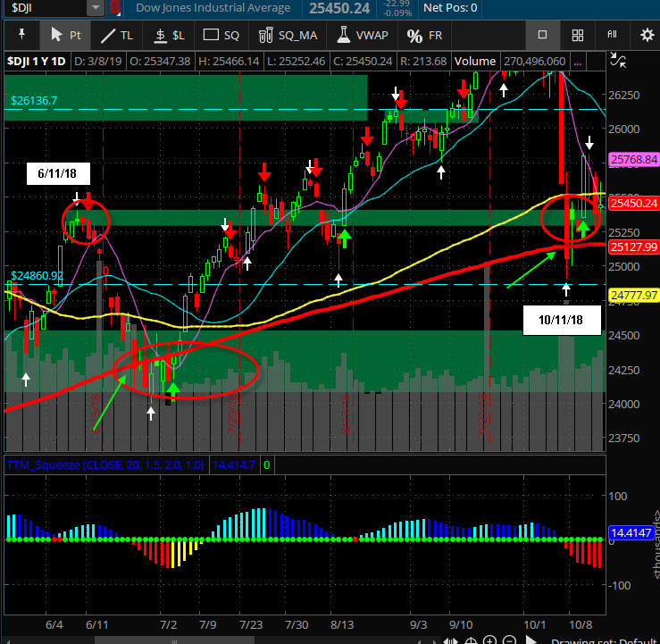This screenshot has width=660, height=644.
Task: Zoom in on the chart's time axis
Action: point(489,640)
